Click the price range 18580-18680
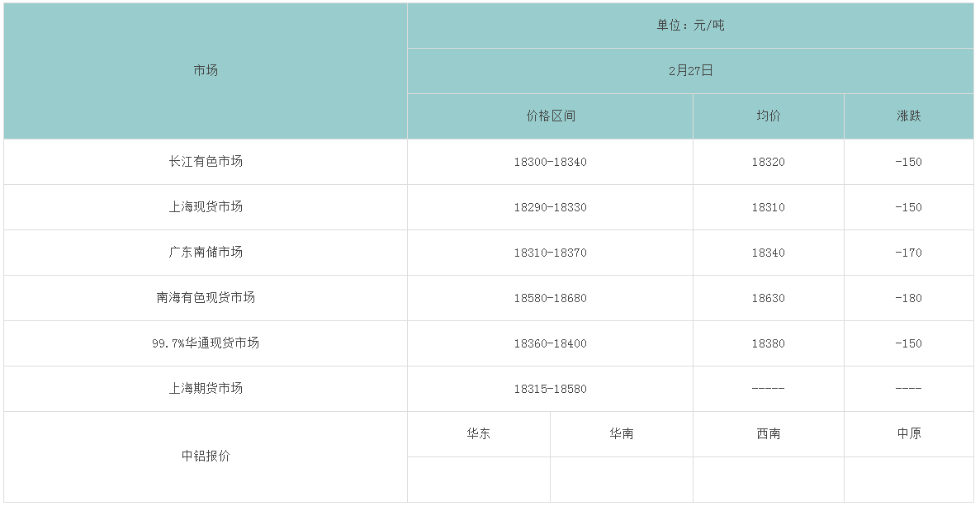The height and width of the screenshot is (506, 980). 550,298
